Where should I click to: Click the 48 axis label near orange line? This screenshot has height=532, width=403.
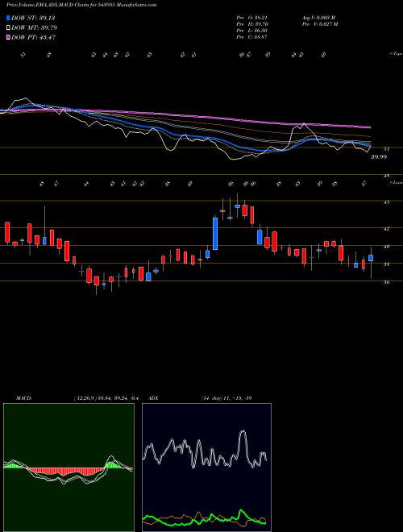[386, 176]
